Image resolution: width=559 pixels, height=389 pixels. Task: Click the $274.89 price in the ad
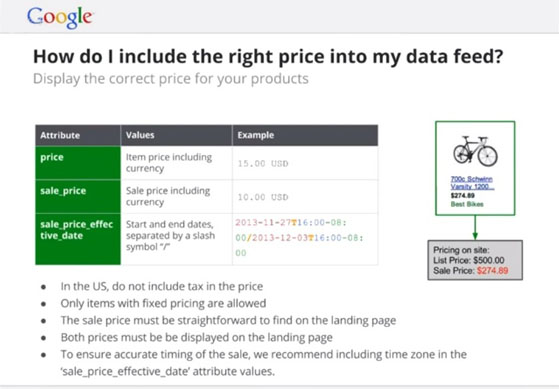tap(462, 195)
